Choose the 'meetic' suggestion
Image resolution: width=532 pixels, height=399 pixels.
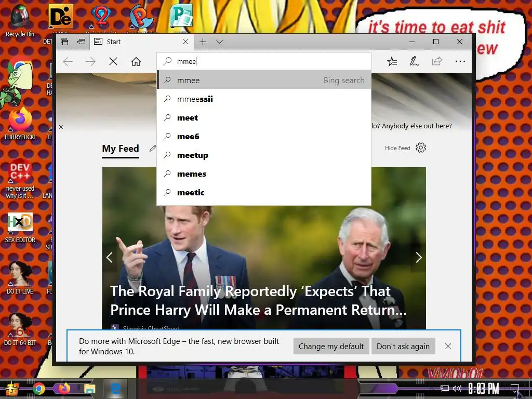coord(264,192)
